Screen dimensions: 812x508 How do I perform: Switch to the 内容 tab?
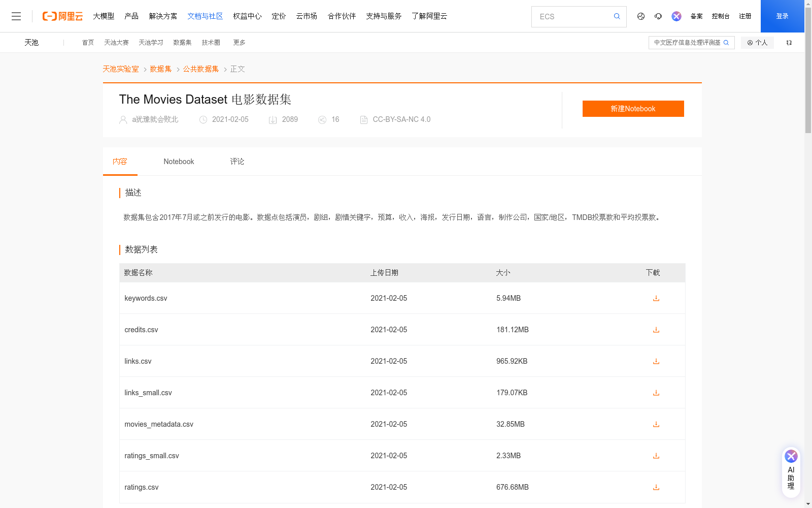pos(120,162)
